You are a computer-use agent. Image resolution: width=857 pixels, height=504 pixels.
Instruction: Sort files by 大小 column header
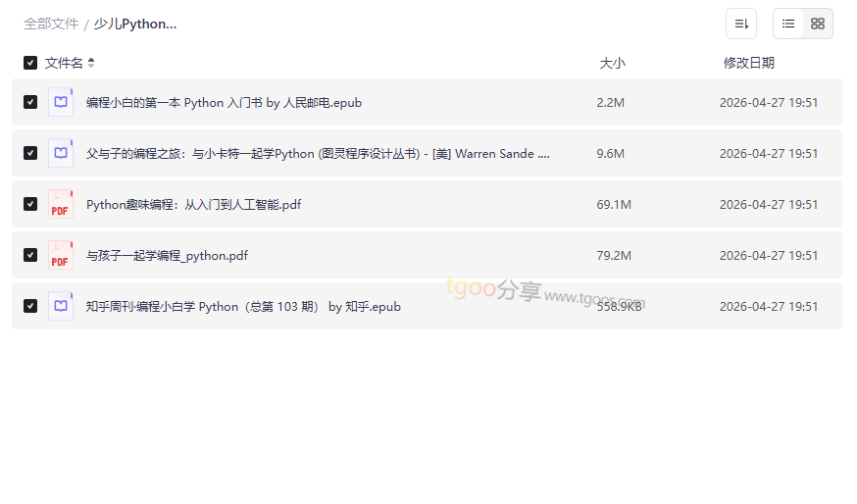(612, 63)
